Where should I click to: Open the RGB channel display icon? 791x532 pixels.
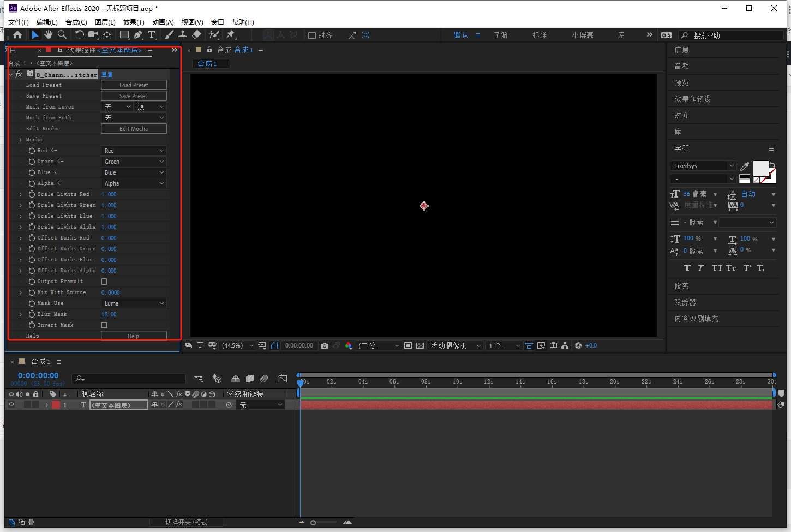tap(349, 345)
